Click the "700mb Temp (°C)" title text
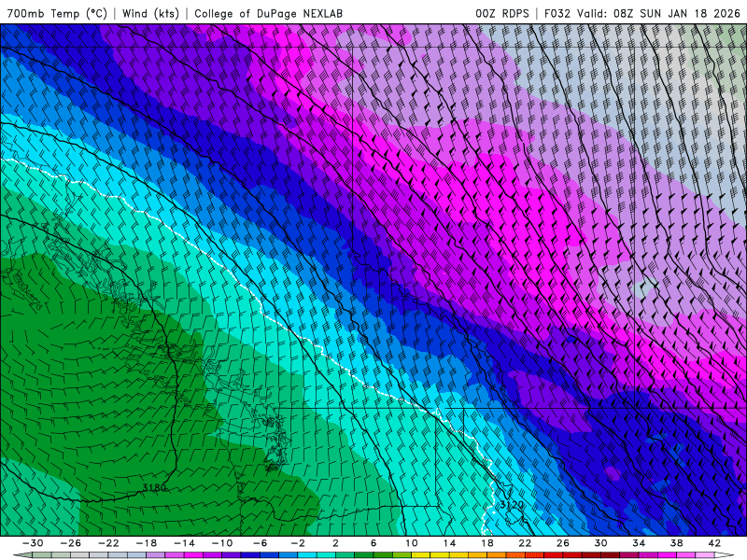This screenshot has width=747, height=560. (x=57, y=13)
